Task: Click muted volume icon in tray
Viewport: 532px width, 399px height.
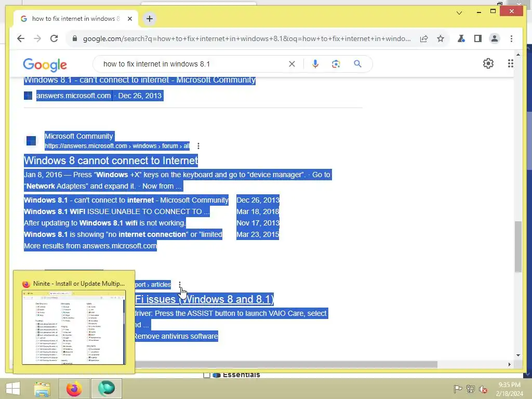Action: (483, 389)
